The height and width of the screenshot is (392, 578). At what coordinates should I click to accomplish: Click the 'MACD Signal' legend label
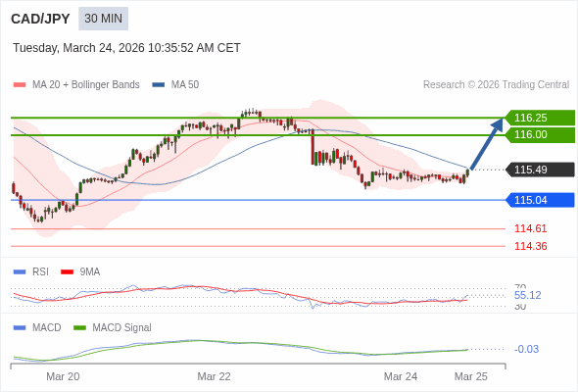click(x=122, y=328)
